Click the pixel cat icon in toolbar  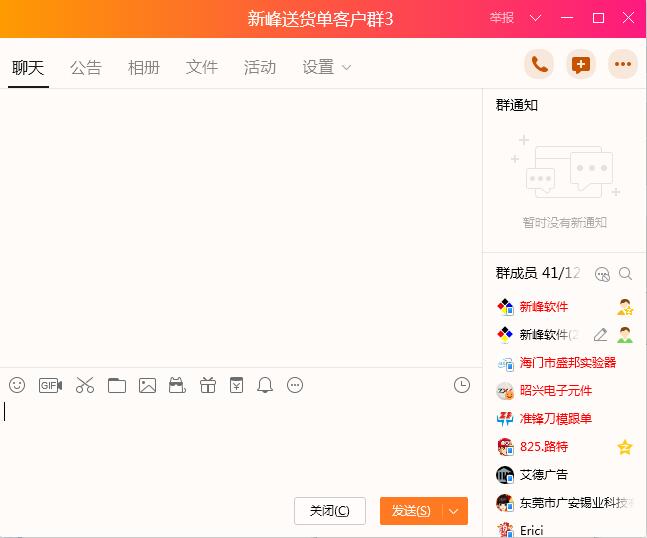click(x=177, y=385)
